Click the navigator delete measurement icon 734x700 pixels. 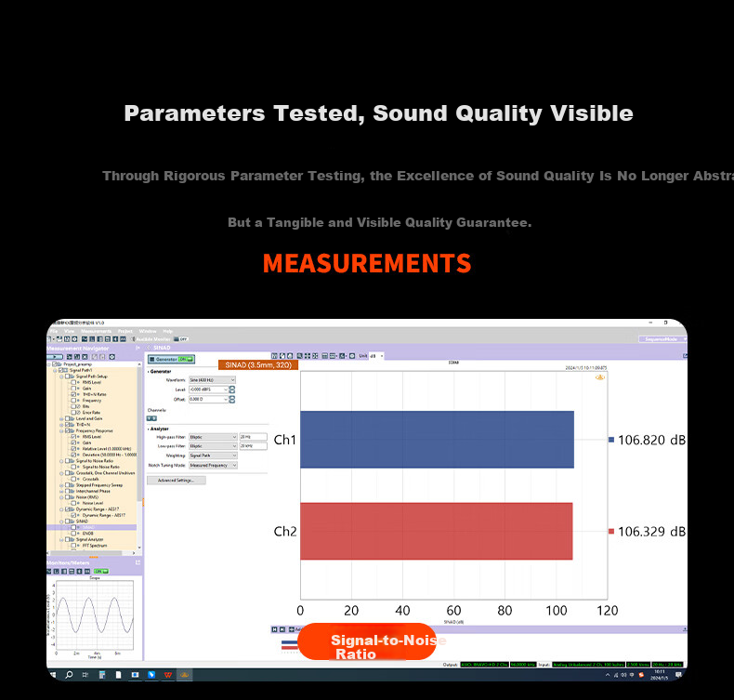85,357
